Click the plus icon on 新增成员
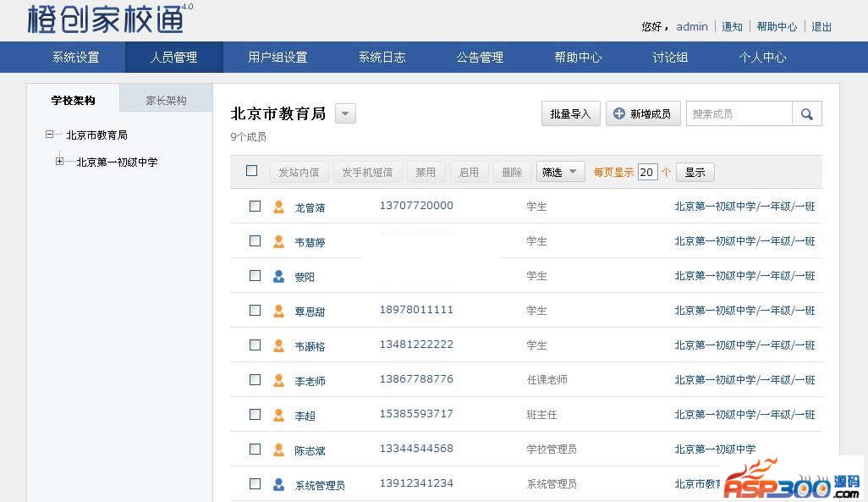 tap(619, 114)
